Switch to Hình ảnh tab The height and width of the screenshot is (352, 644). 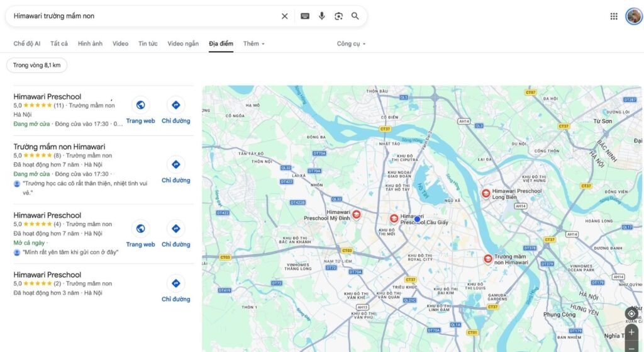coord(91,43)
